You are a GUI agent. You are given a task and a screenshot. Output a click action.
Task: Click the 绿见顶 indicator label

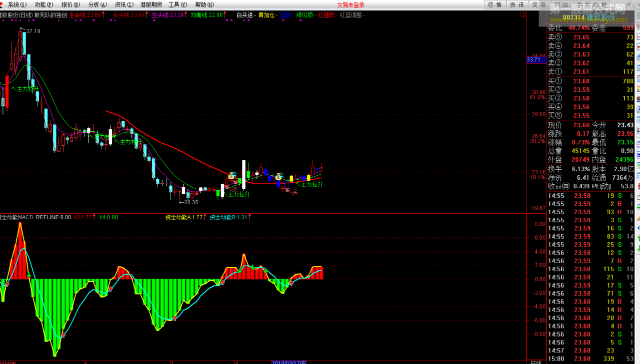tap(305, 15)
